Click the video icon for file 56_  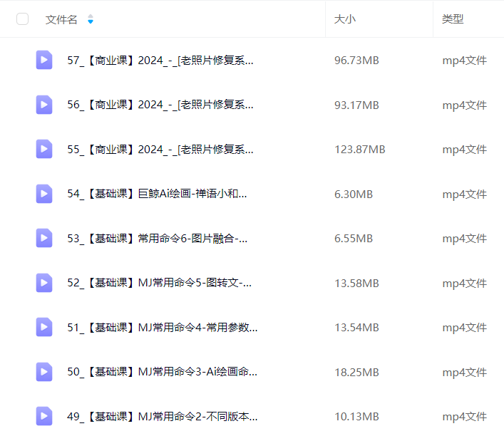click(x=44, y=105)
